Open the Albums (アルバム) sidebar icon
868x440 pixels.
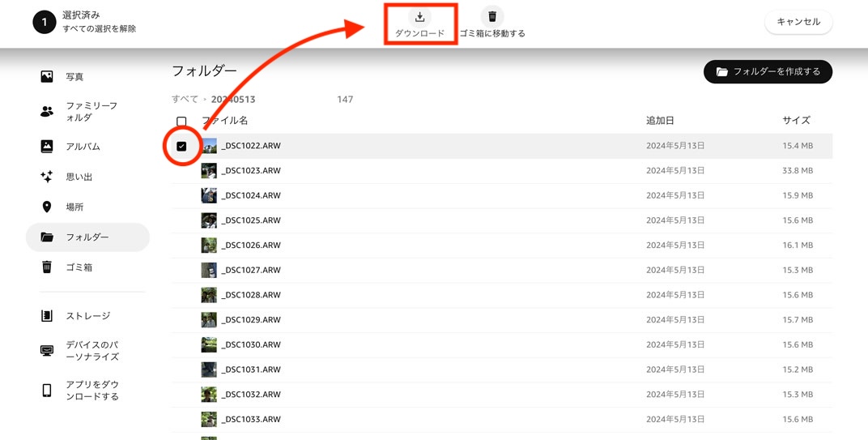click(47, 147)
